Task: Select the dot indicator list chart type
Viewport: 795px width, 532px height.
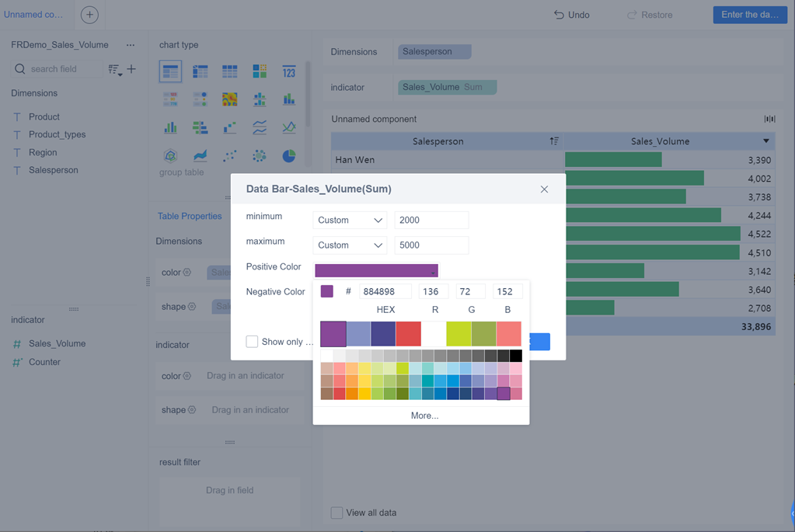Action: pyautogui.click(x=200, y=99)
